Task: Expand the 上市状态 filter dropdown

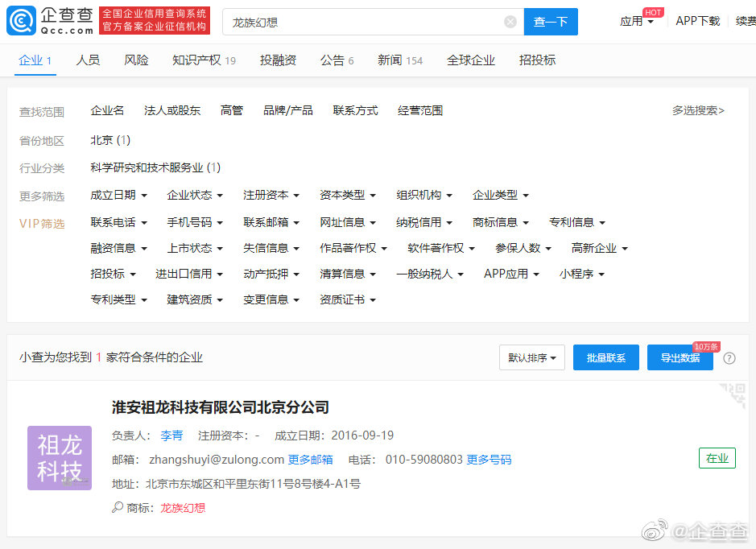Action: click(195, 248)
